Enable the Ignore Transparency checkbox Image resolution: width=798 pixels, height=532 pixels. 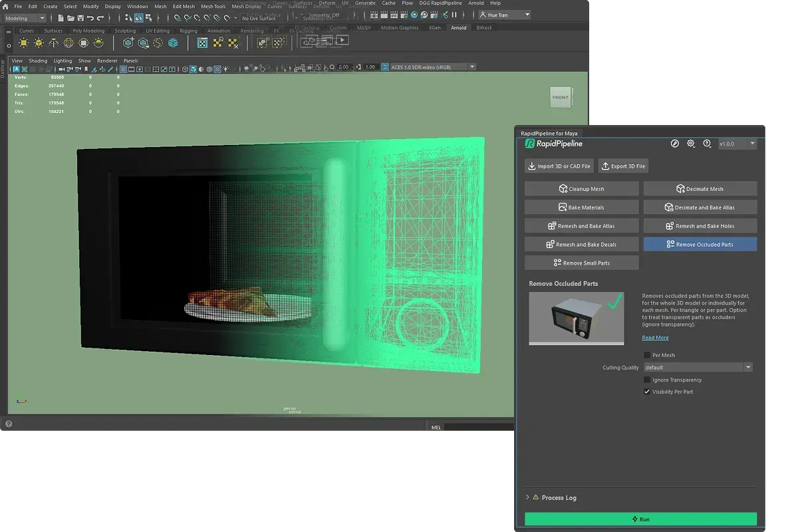coord(647,380)
